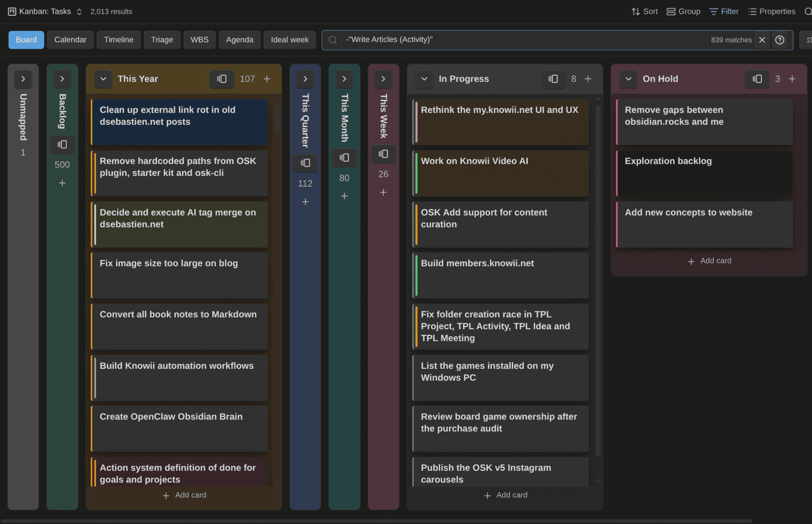
Task: Open the Properties menu
Action: tap(771, 11)
